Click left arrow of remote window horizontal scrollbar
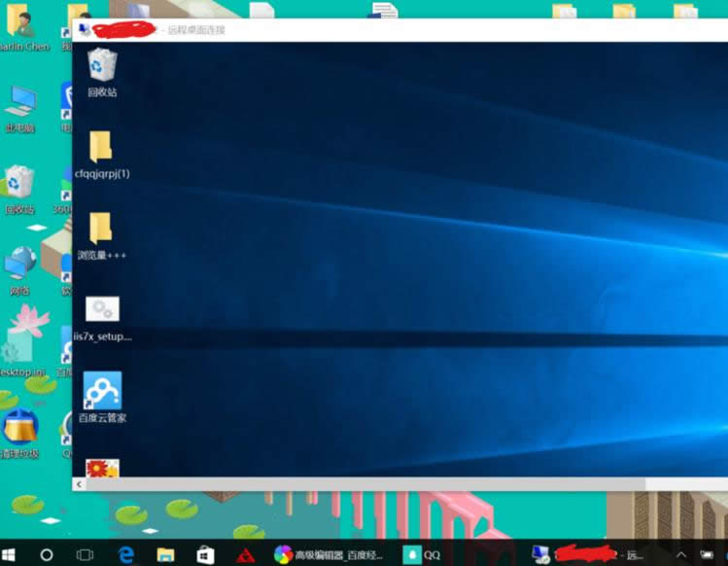Image resolution: width=728 pixels, height=566 pixels. click(x=79, y=484)
